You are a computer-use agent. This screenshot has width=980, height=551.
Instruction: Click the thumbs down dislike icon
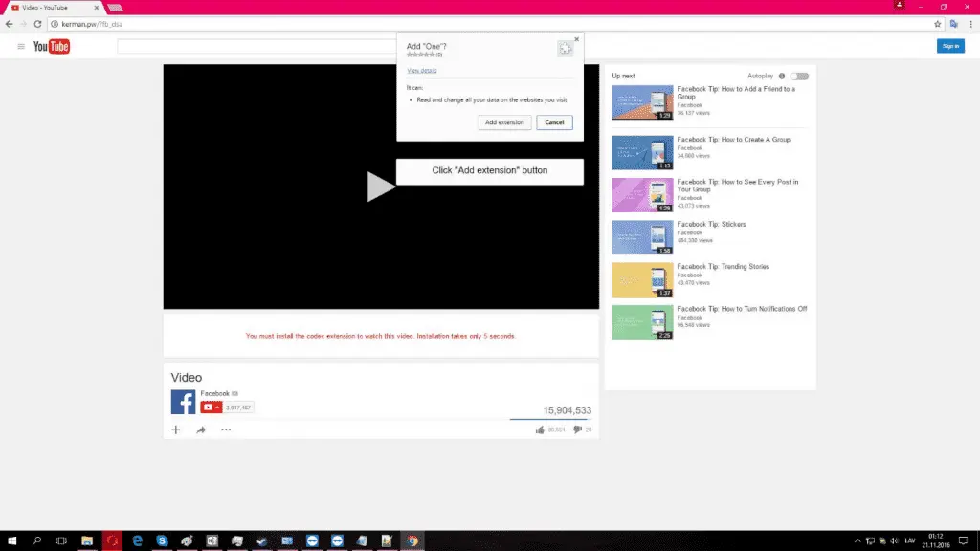coord(577,430)
